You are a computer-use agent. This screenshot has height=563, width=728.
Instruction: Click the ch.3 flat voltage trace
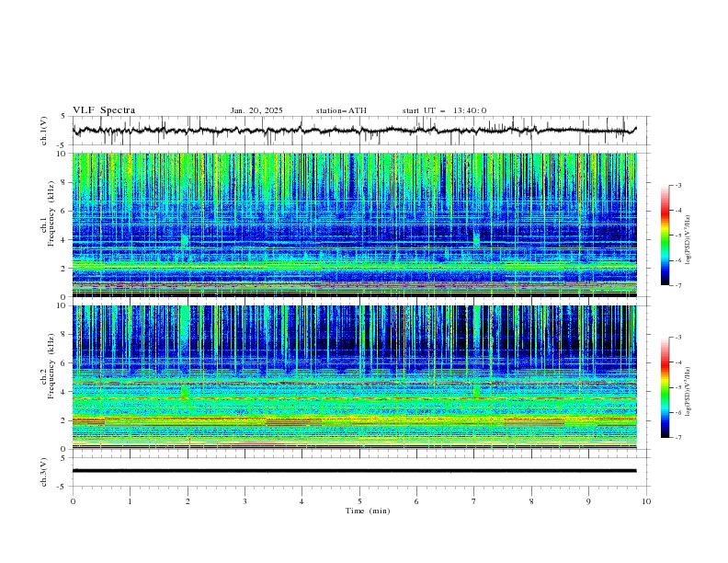(x=354, y=471)
